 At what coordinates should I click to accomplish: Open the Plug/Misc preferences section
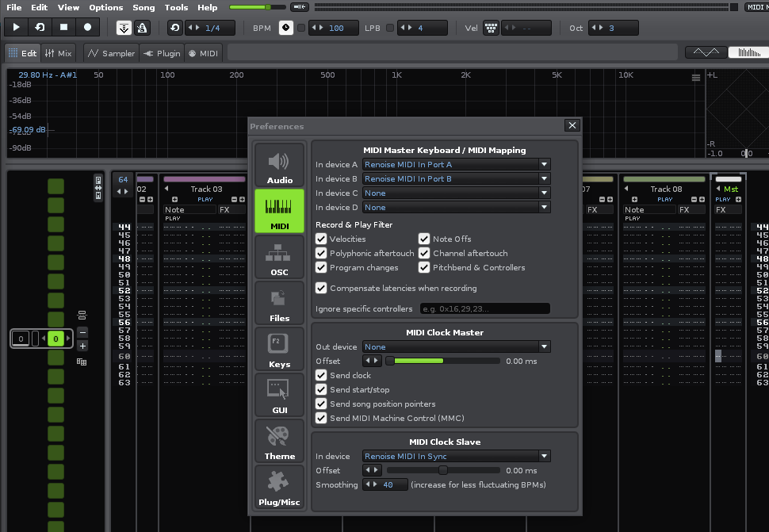pyautogui.click(x=279, y=488)
